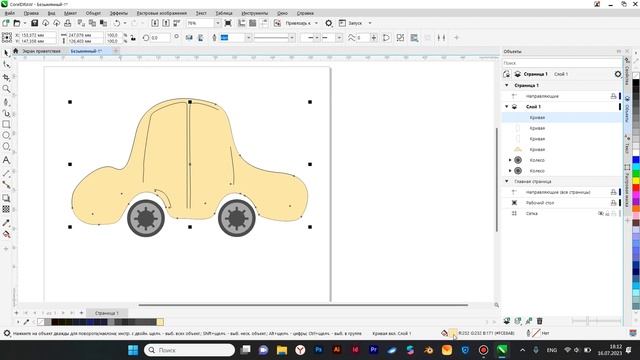Toggle the Close Curve button

pos(386,38)
